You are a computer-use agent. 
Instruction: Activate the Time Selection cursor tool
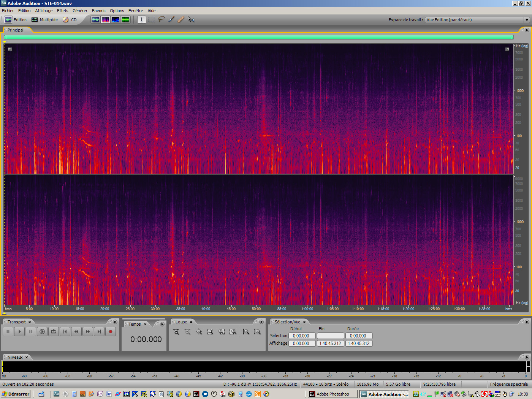click(x=141, y=19)
